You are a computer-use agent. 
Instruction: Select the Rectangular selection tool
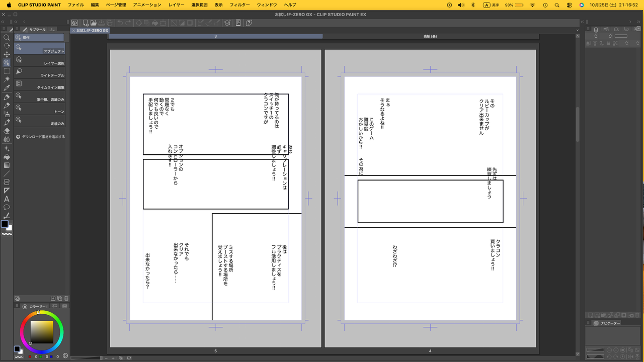[x=7, y=71]
